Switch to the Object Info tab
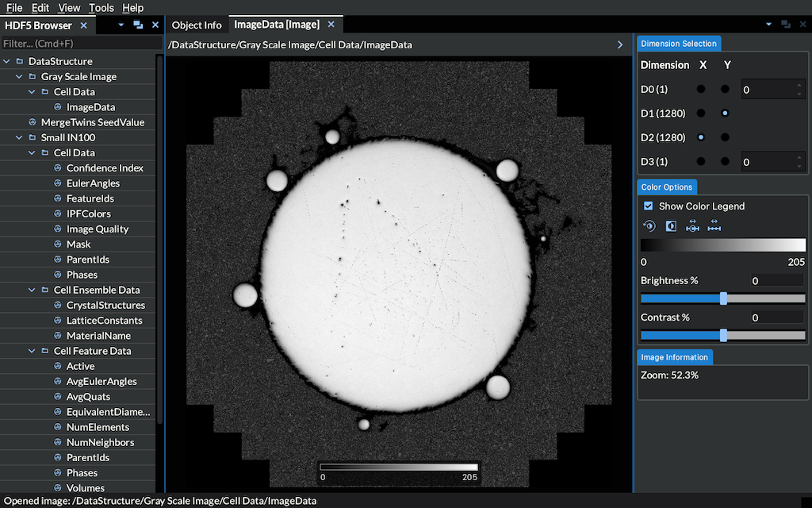812x508 pixels. pos(197,25)
